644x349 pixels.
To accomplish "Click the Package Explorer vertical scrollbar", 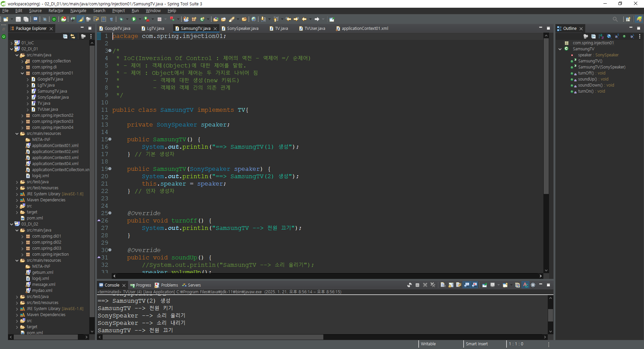I will (92, 181).
